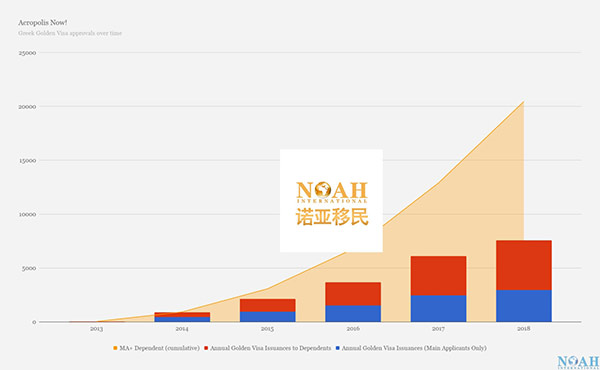Click the blue NOAH logo in corner
This screenshot has width=600, height=370.
click(578, 362)
